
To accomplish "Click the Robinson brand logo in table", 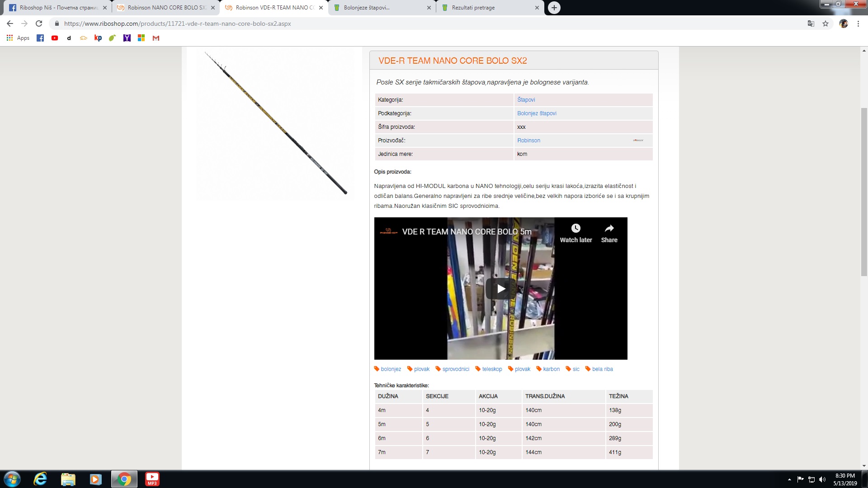I will click(638, 141).
